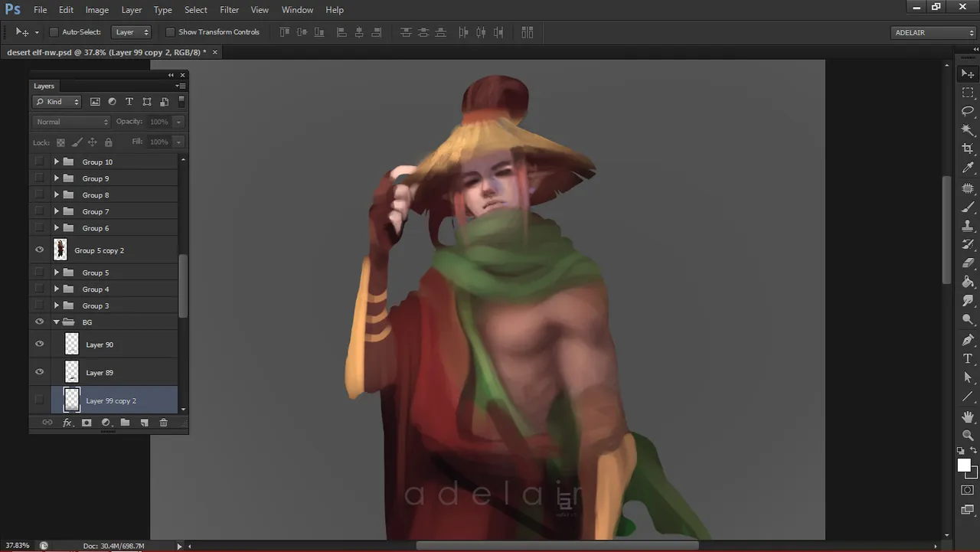Hide Layer 90 using its eye icon
The height and width of the screenshot is (552, 980).
(x=40, y=345)
